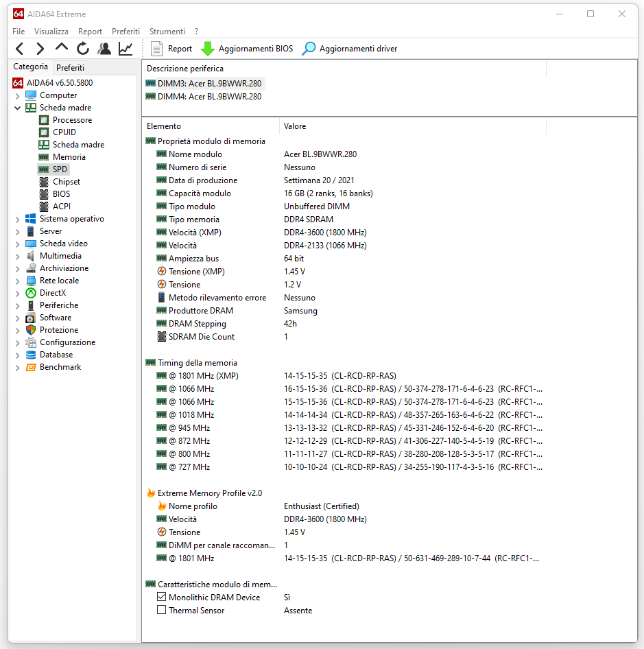Collapse the Scheda madre tree node
644x649 pixels.
17,108
